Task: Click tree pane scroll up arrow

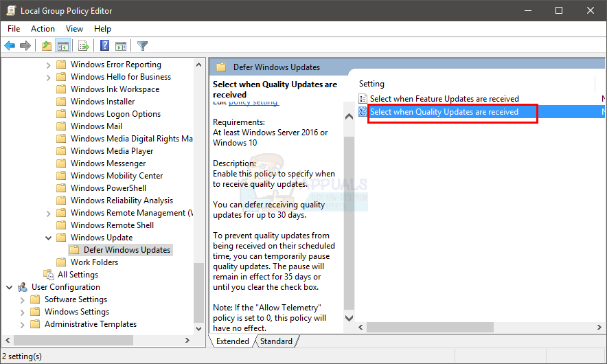Action: (x=198, y=65)
